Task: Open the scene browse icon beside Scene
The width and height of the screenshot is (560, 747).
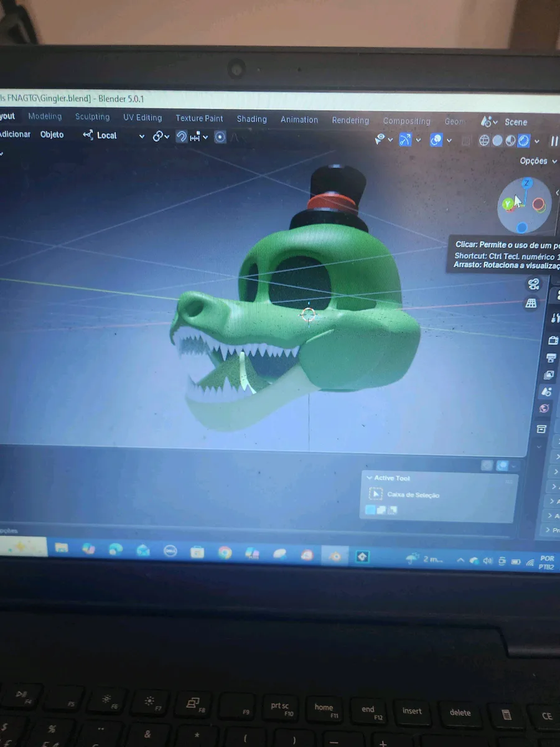Action: click(x=490, y=122)
